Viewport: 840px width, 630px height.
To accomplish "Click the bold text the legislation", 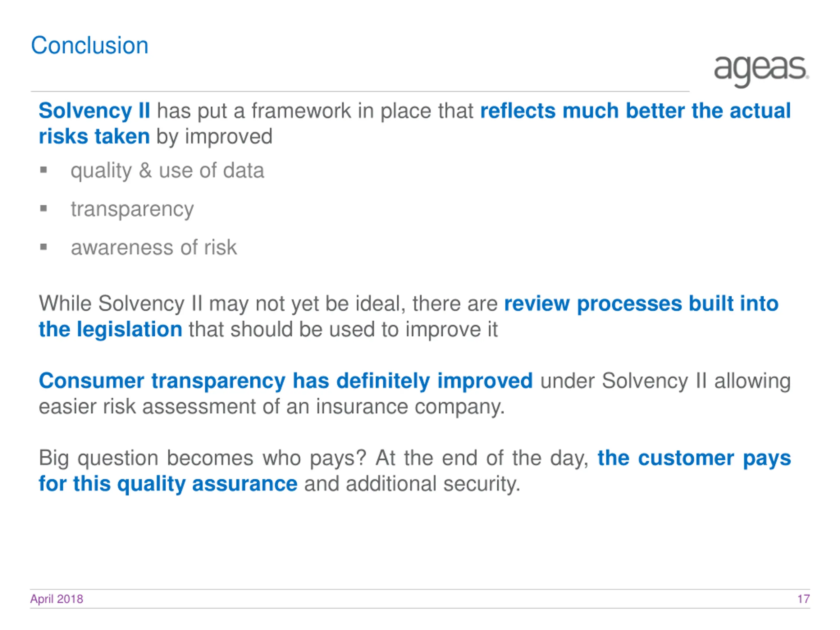I will point(111,329).
